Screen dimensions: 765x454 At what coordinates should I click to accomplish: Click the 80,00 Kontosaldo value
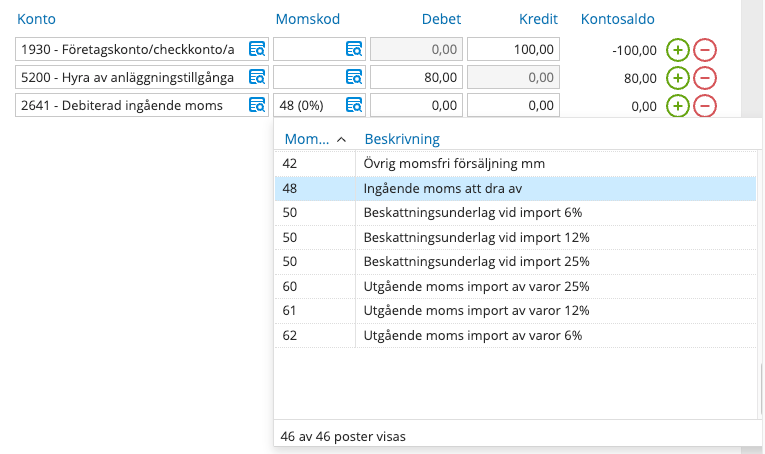click(x=640, y=78)
